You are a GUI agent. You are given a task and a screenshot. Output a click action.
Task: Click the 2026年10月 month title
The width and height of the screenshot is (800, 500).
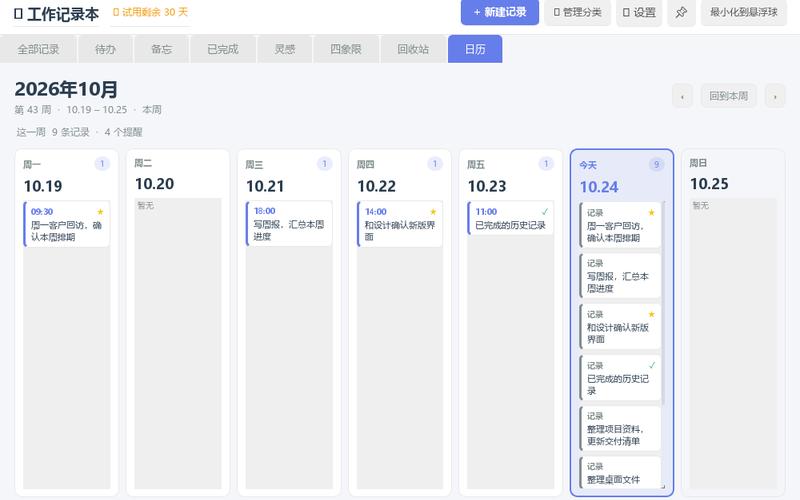point(66,89)
